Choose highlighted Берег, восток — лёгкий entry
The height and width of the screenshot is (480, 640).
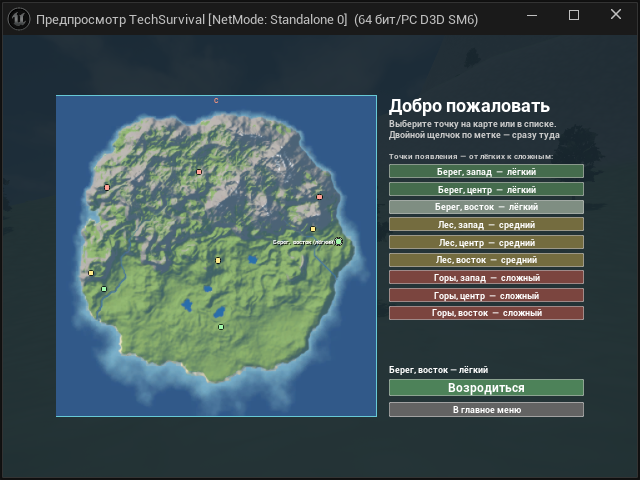click(x=486, y=207)
